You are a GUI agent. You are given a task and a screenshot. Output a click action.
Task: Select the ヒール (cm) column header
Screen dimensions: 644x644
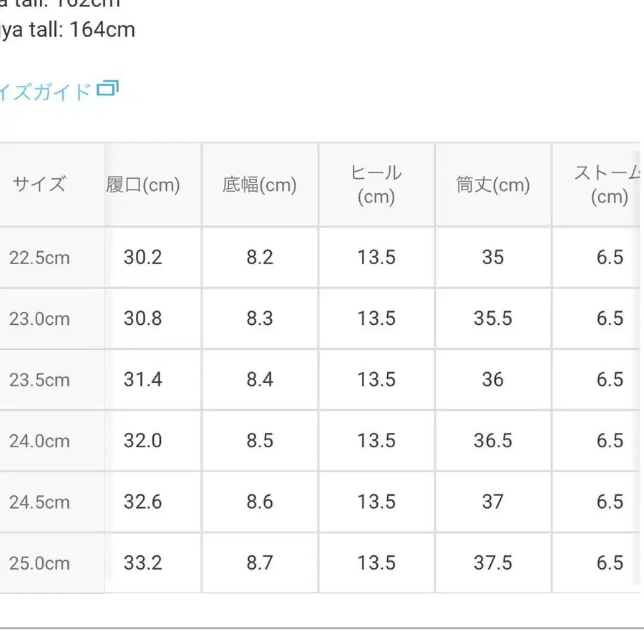coord(376,185)
